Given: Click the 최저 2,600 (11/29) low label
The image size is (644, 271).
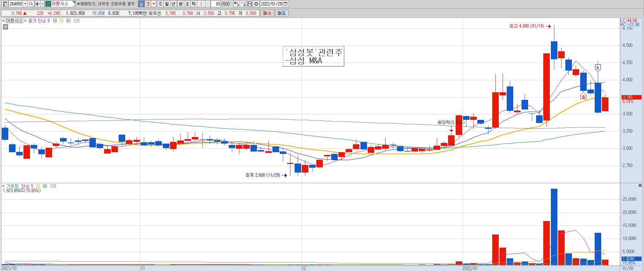Looking at the screenshot, I should pos(263,175).
